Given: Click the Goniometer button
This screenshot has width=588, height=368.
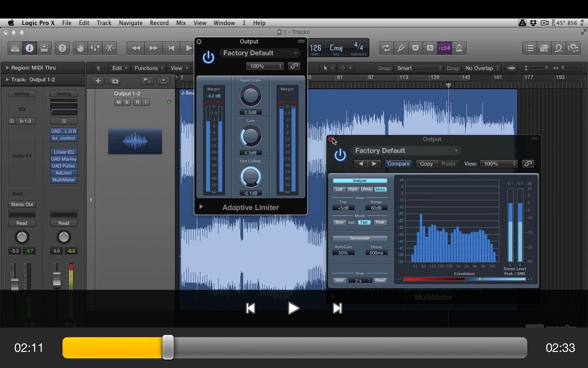Looking at the screenshot, I should (x=360, y=238).
